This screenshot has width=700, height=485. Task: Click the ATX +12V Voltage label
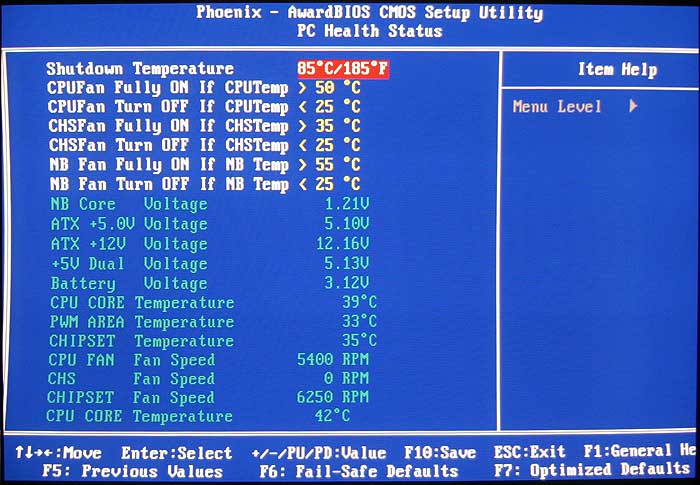point(129,244)
